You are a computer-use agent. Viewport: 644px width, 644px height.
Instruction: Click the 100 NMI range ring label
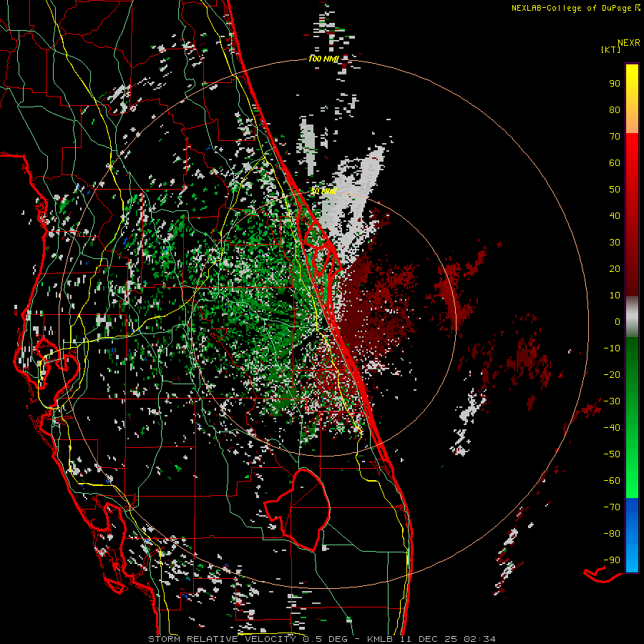tap(323, 59)
